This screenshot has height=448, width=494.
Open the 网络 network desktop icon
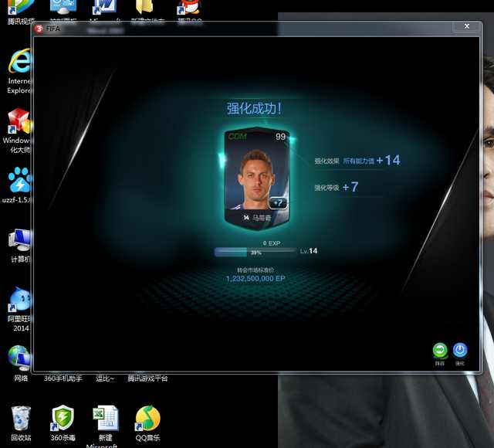(20, 363)
